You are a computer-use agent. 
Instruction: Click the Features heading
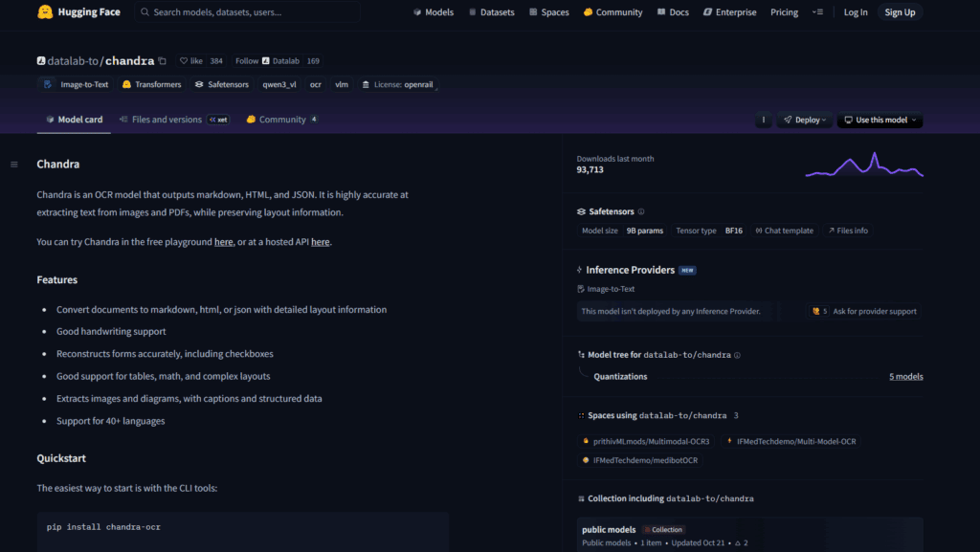click(x=56, y=279)
